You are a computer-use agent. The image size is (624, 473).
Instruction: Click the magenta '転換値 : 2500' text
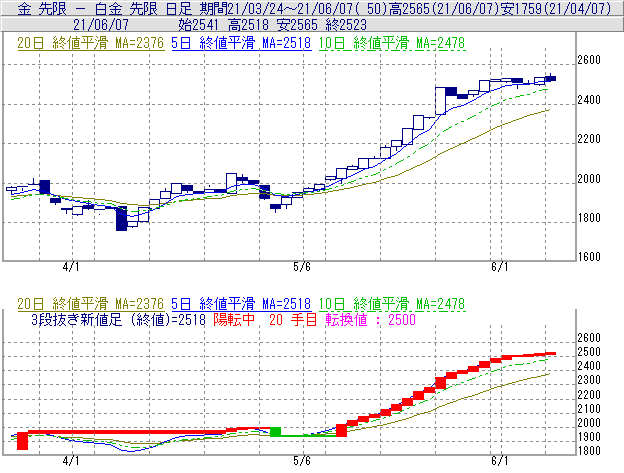(370, 319)
